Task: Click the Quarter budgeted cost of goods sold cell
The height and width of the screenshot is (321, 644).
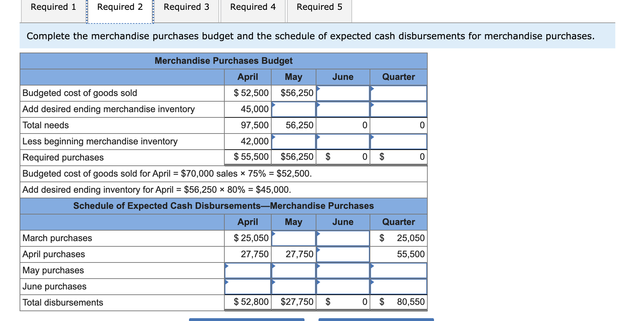Action: point(399,93)
